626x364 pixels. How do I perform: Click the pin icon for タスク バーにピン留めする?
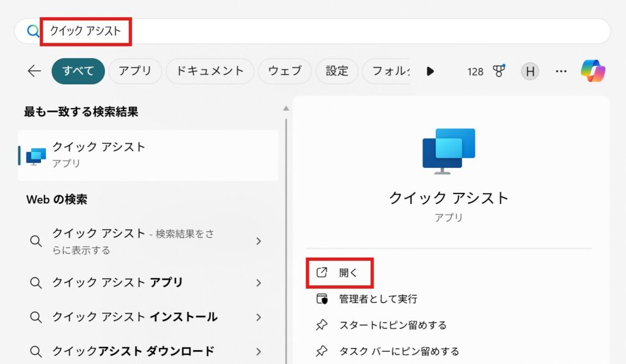tap(322, 351)
